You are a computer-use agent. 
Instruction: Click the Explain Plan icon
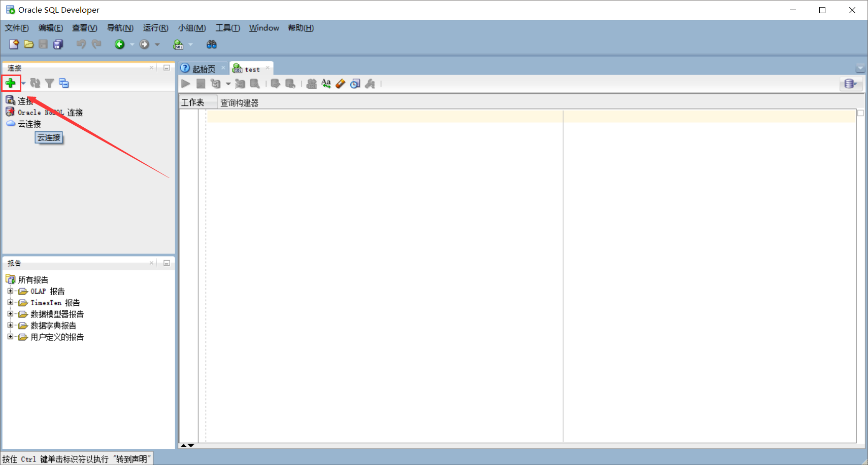[x=216, y=84]
